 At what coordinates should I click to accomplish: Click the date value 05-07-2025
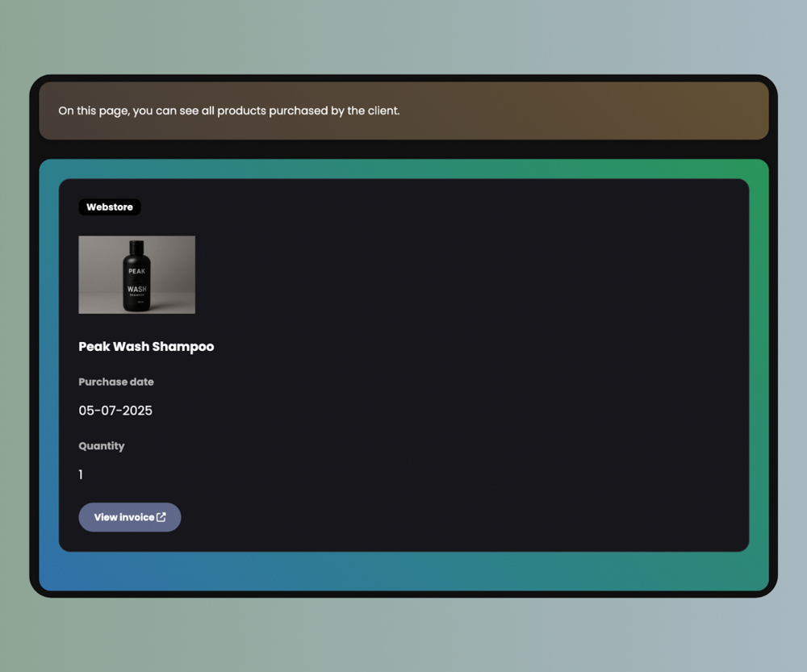(x=115, y=411)
